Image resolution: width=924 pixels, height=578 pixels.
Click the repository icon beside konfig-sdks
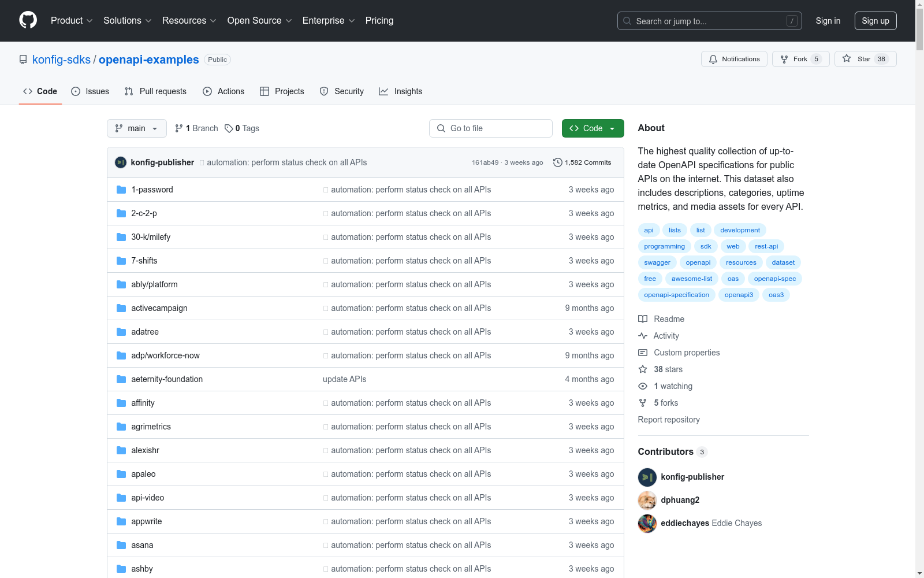pyautogui.click(x=23, y=60)
